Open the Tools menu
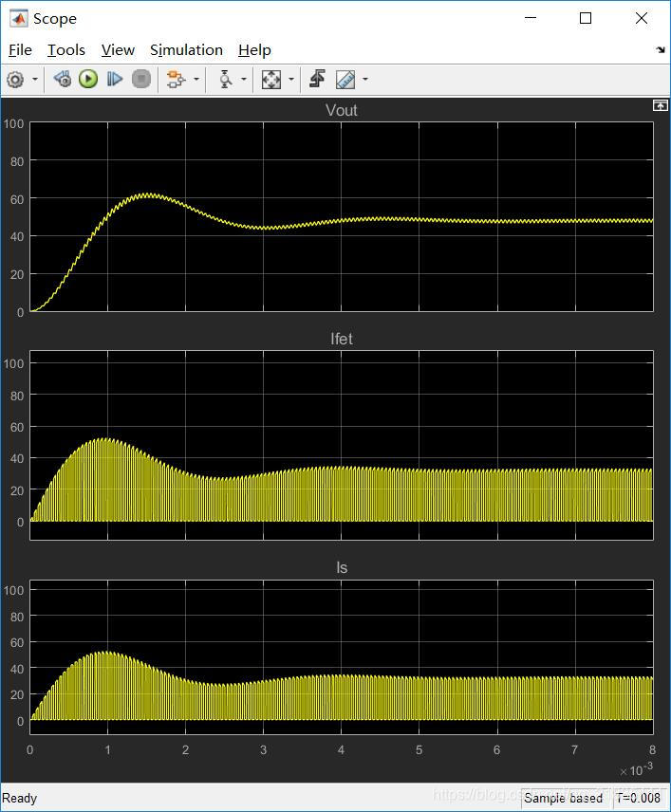The height and width of the screenshot is (812, 671). point(66,50)
